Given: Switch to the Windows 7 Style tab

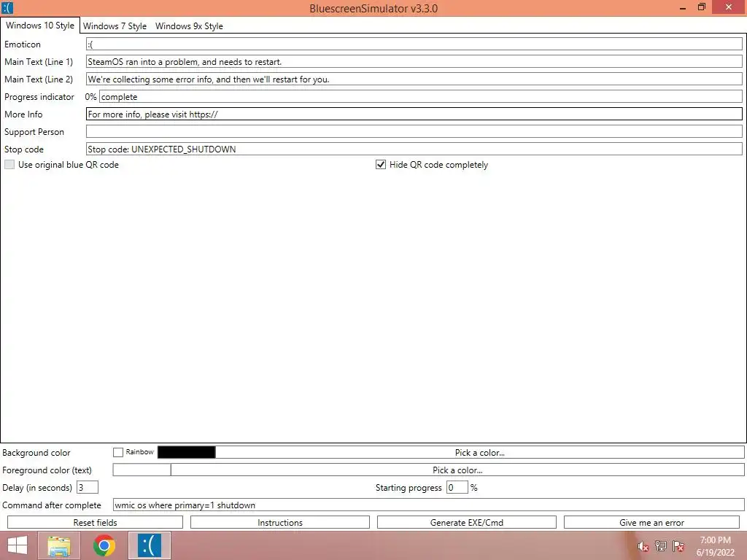Looking at the screenshot, I should 115,26.
